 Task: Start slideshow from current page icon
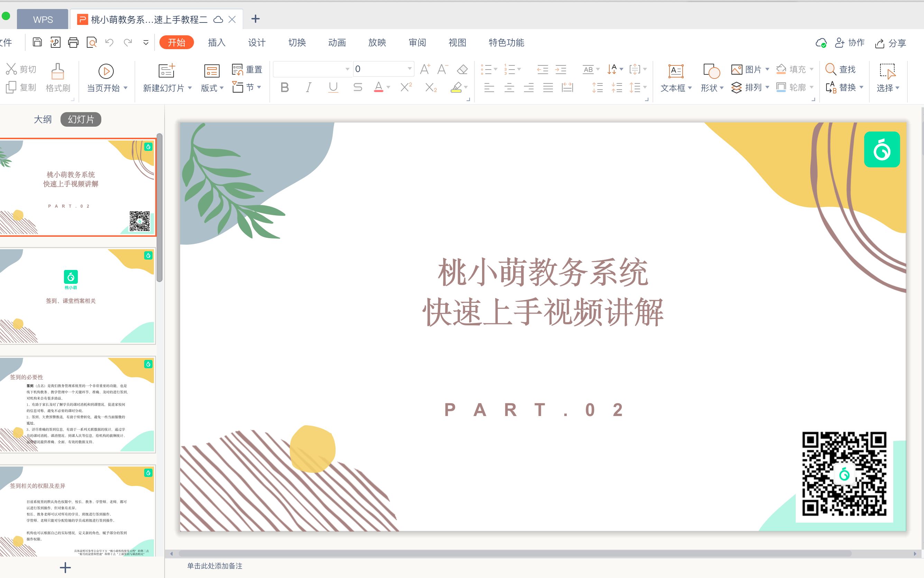click(x=106, y=71)
